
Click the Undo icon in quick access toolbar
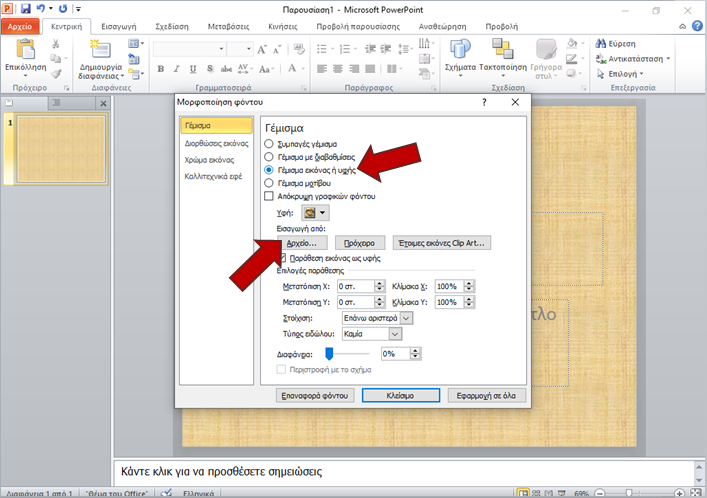coord(41,8)
